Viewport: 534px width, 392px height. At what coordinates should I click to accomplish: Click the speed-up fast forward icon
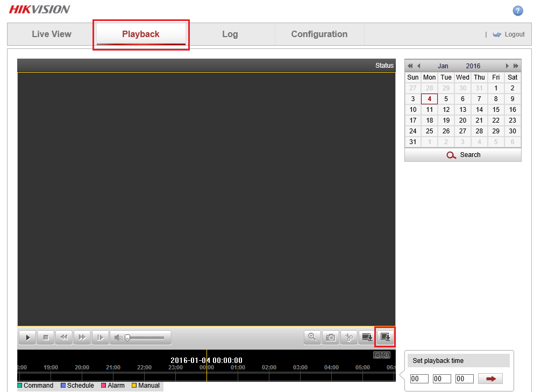(82, 338)
